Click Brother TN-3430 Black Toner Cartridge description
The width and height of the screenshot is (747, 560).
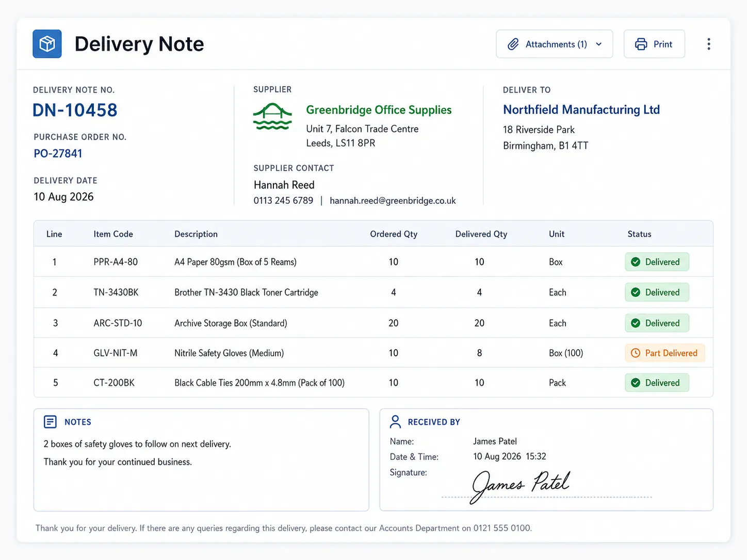246,292
